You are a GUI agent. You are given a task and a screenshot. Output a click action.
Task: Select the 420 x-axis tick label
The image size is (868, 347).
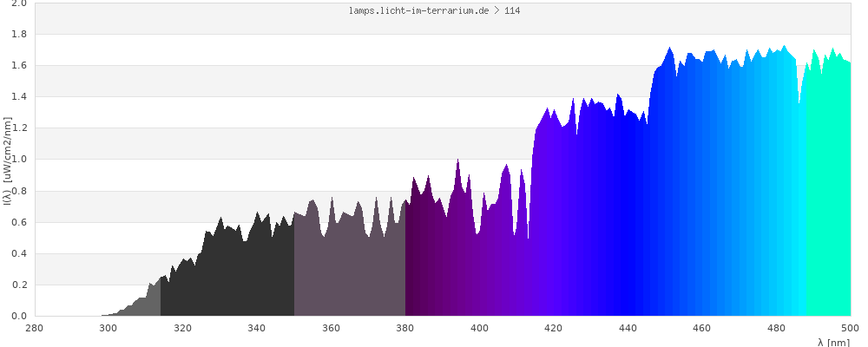tap(554, 328)
